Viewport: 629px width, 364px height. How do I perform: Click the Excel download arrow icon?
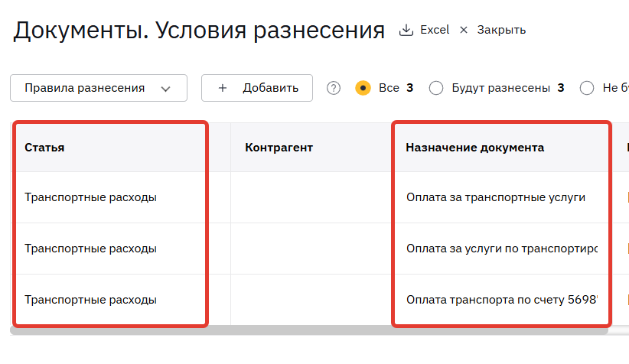(406, 31)
